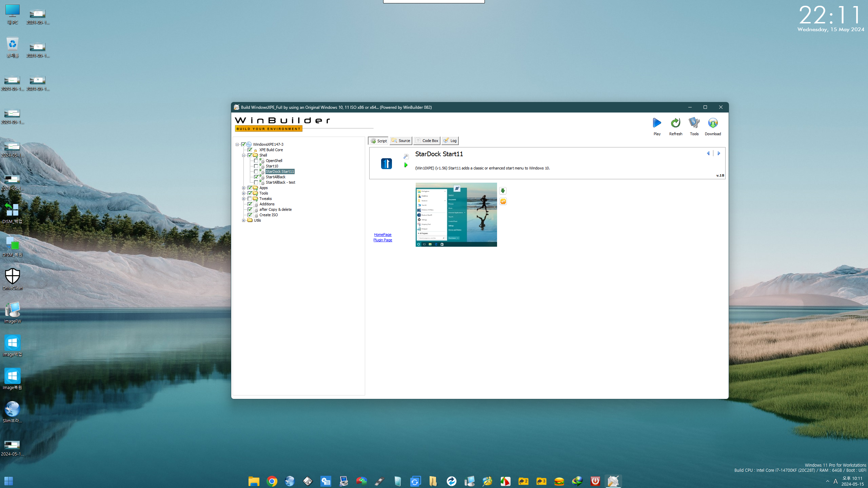The image size is (868, 488).
Task: Open the Slim브라... browser desktop icon
Action: click(13, 412)
